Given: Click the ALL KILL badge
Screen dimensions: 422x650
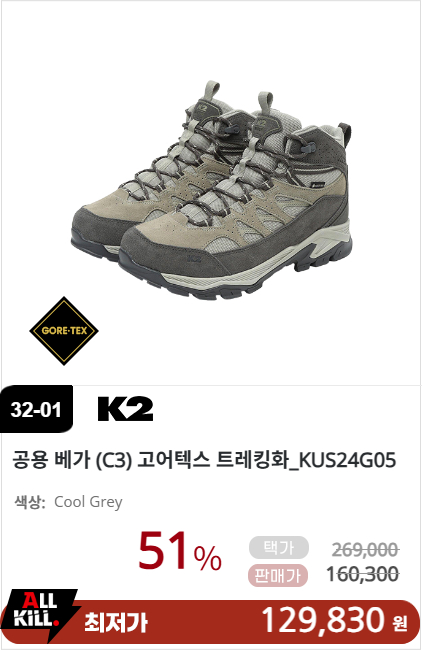Looking at the screenshot, I should pos(39,615).
